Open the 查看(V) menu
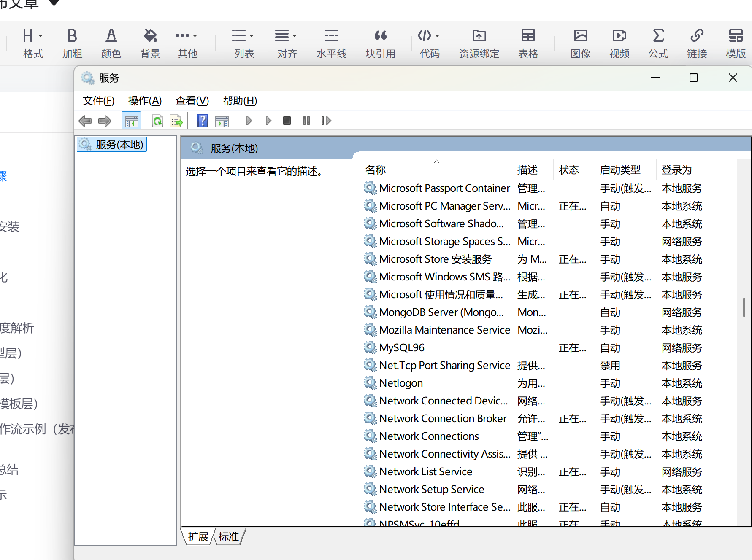 point(192,101)
